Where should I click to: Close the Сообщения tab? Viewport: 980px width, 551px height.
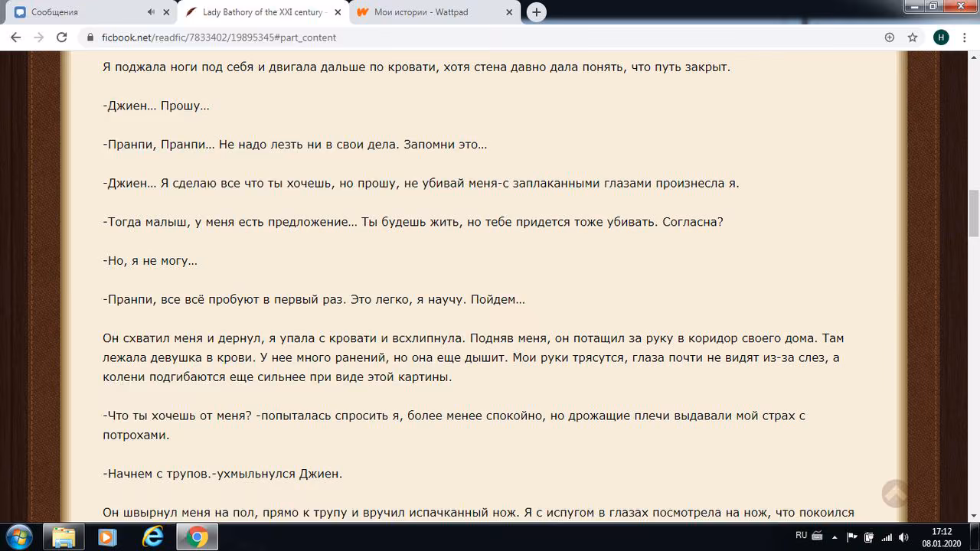pos(166,12)
